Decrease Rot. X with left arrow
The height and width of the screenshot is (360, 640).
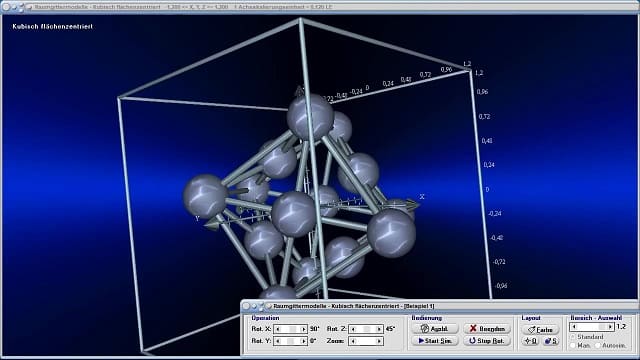[x=278, y=329]
